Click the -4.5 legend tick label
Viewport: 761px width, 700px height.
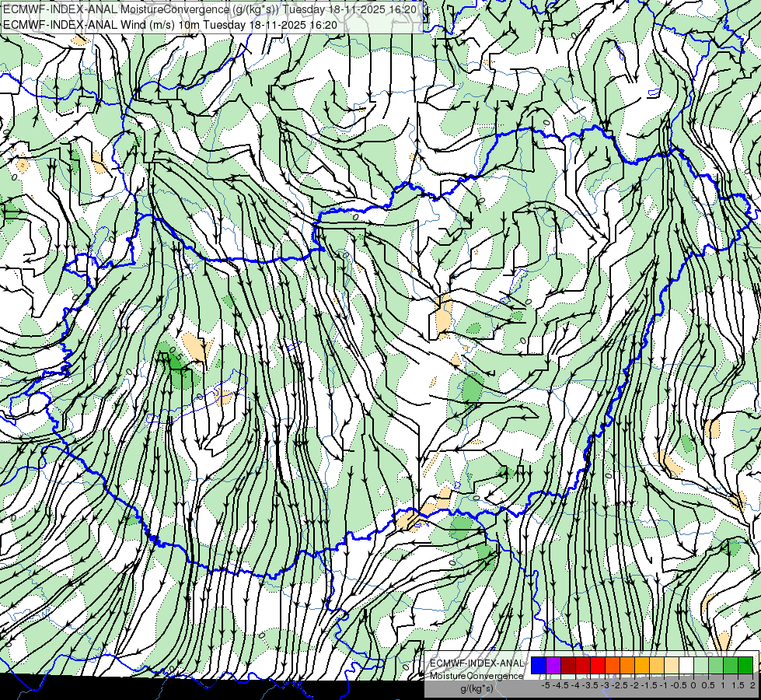[x=560, y=685]
